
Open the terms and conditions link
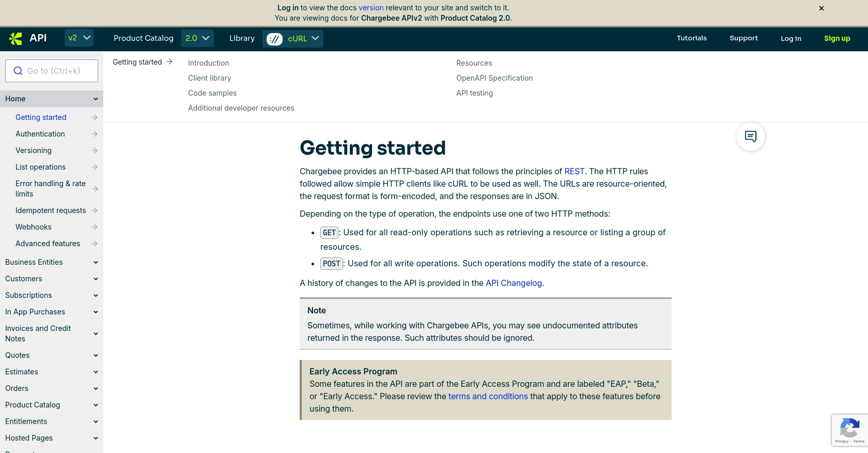coord(488,396)
